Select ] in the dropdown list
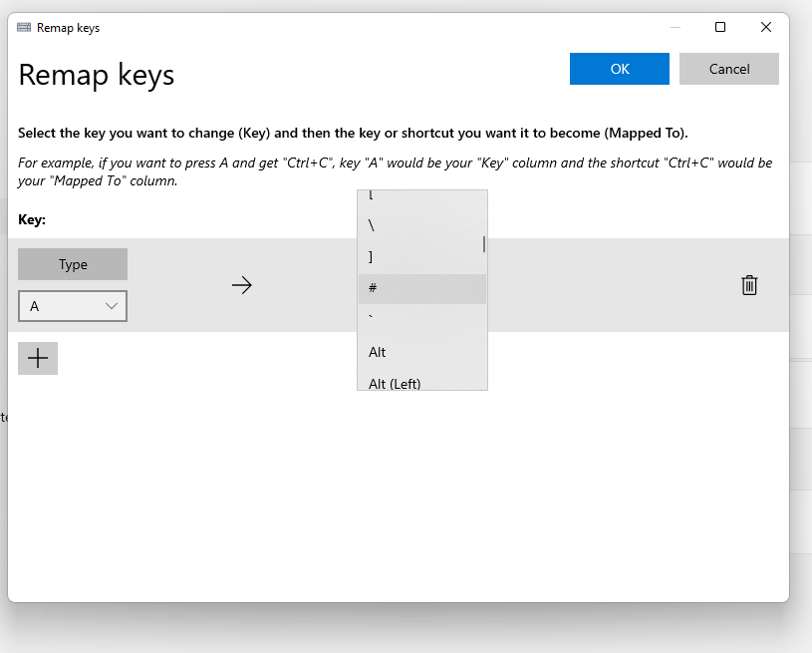 (422, 257)
